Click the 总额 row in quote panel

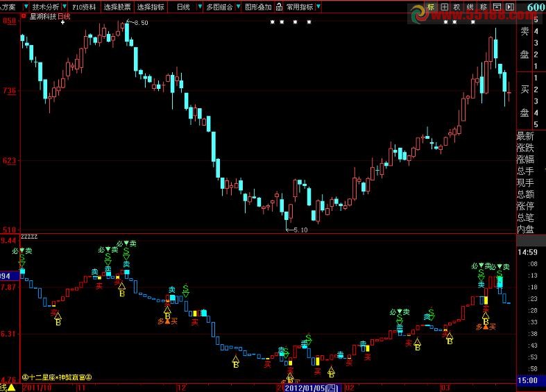[525, 194]
